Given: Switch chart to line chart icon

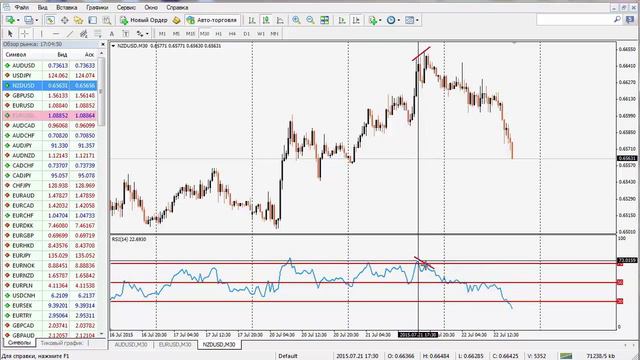Looking at the screenshot, I should coord(280,20).
